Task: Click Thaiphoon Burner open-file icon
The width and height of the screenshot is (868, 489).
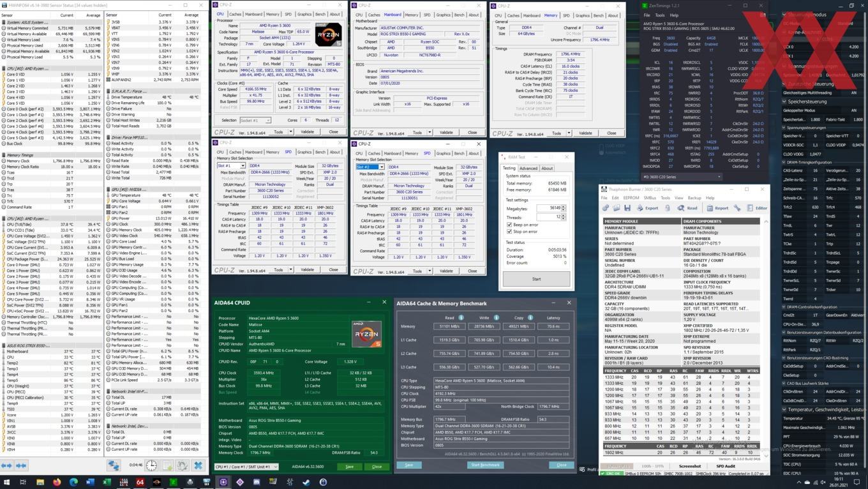Action: [617, 208]
